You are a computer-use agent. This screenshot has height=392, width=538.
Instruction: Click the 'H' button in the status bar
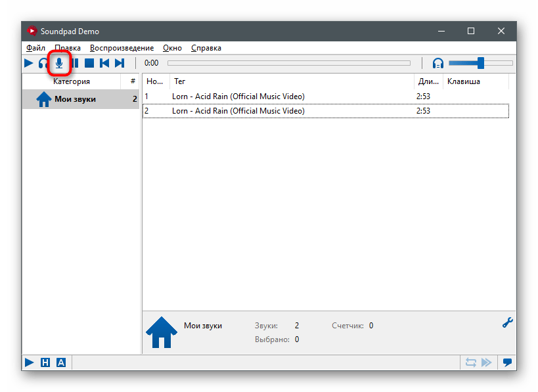[x=45, y=362]
